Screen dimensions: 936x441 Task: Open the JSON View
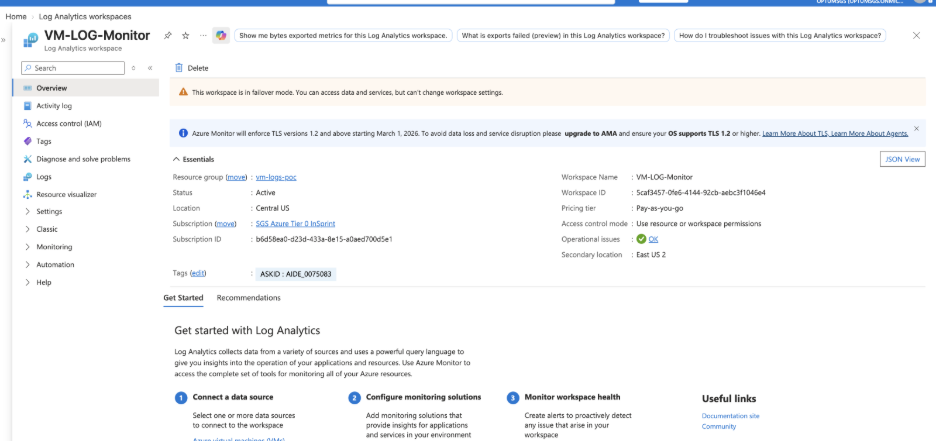click(x=903, y=159)
